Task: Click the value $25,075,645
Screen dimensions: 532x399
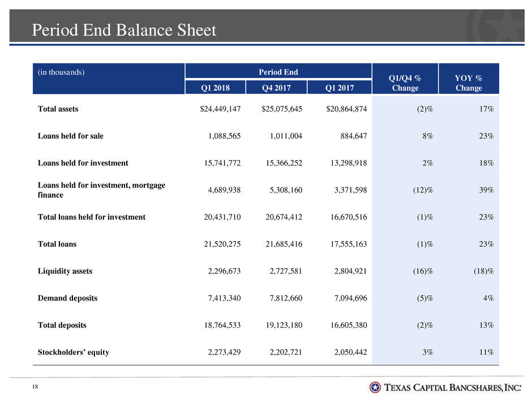Action: [282, 109]
